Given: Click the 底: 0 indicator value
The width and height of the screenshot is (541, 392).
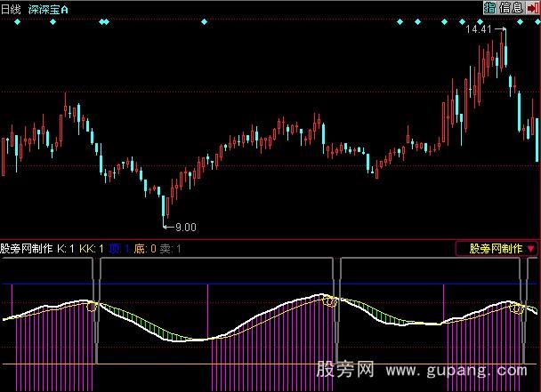Looking at the screenshot, I should pos(145,249).
